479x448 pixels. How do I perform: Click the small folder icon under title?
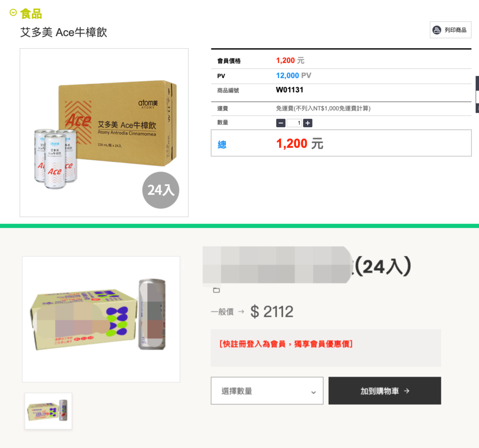click(216, 290)
